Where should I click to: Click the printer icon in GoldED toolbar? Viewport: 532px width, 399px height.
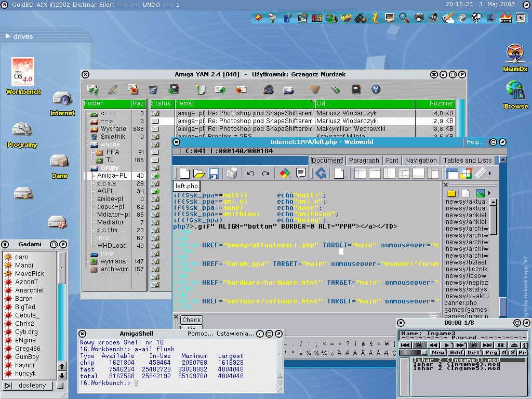click(232, 173)
